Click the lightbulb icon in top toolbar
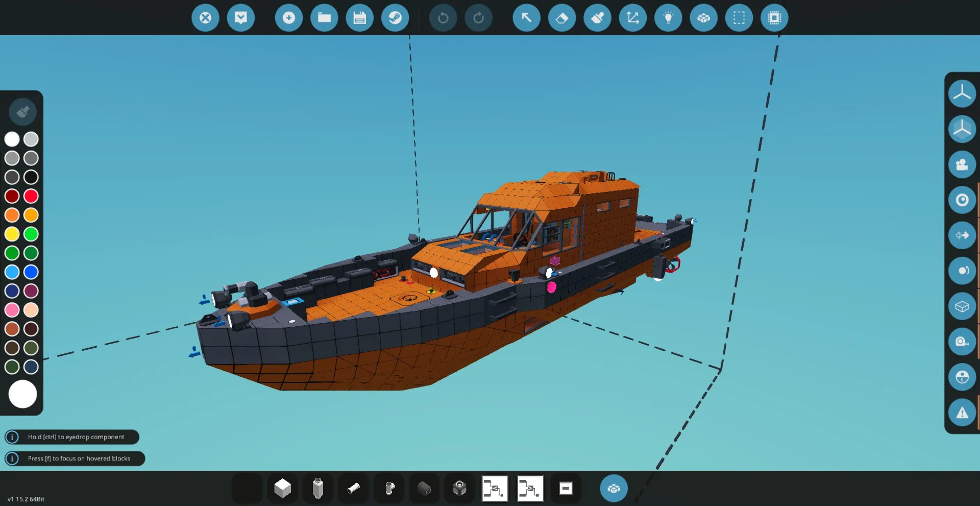The width and height of the screenshot is (980, 506). (668, 18)
